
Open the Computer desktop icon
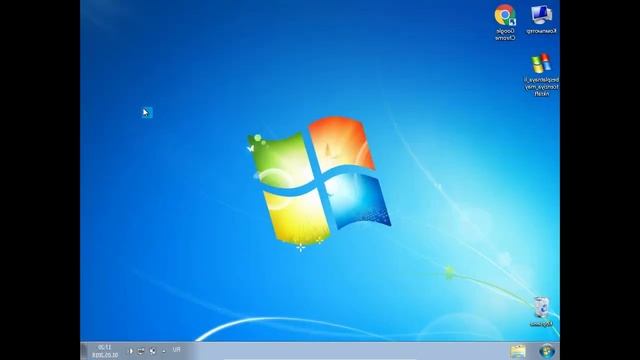click(542, 19)
